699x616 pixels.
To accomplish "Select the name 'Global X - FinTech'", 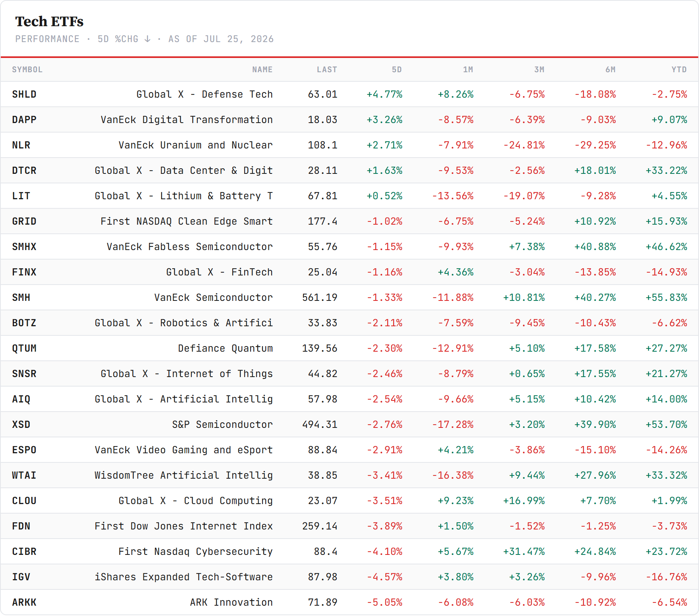I will coord(220,272).
